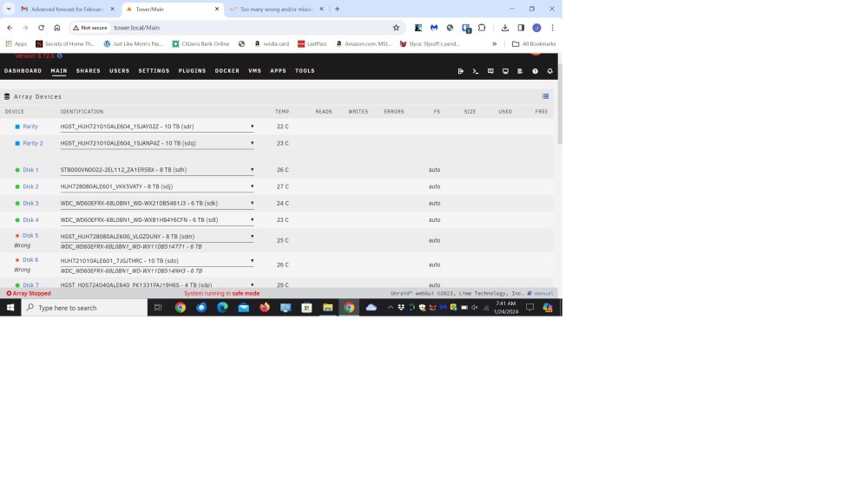Image resolution: width=868 pixels, height=483 pixels.
Task: Open the Disk 3 device link
Action: (x=30, y=203)
